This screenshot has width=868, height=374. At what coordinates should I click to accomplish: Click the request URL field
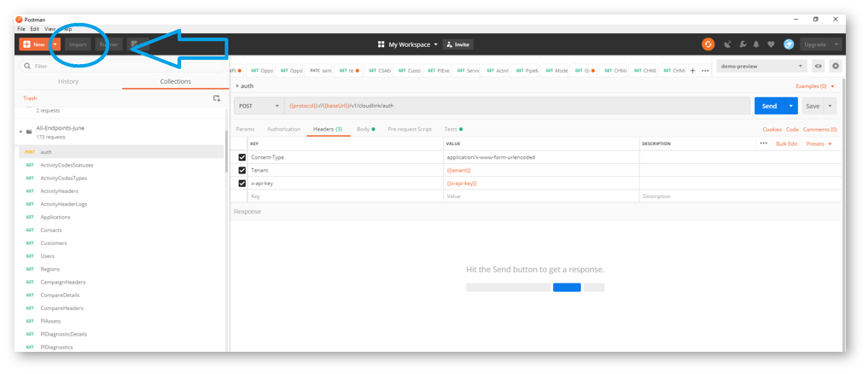(x=517, y=106)
